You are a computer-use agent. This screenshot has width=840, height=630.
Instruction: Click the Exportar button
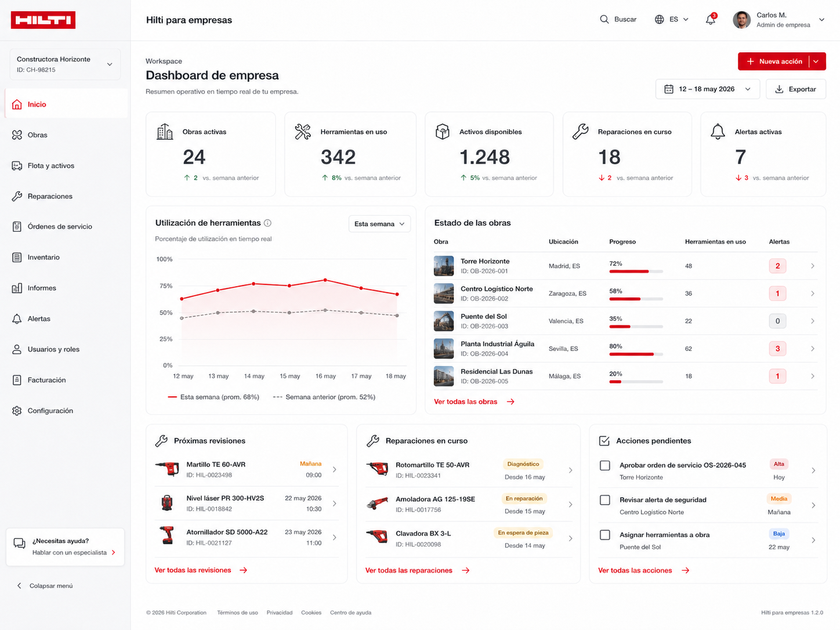click(x=796, y=89)
